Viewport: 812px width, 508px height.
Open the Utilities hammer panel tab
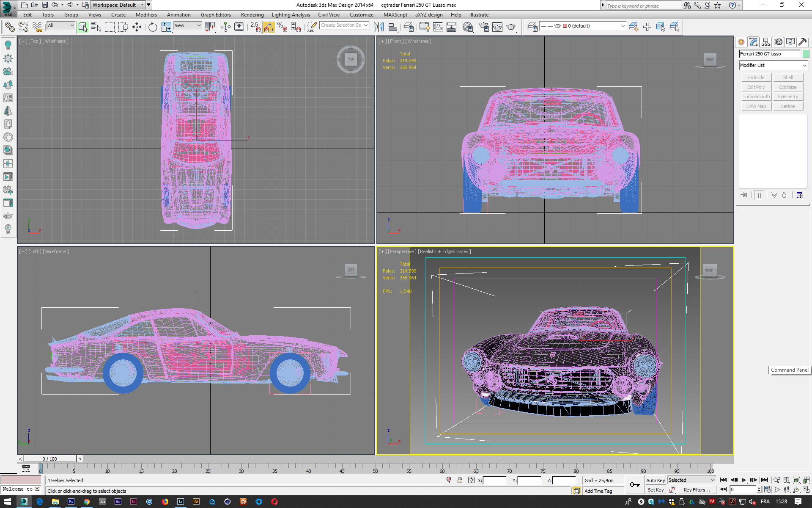point(803,42)
